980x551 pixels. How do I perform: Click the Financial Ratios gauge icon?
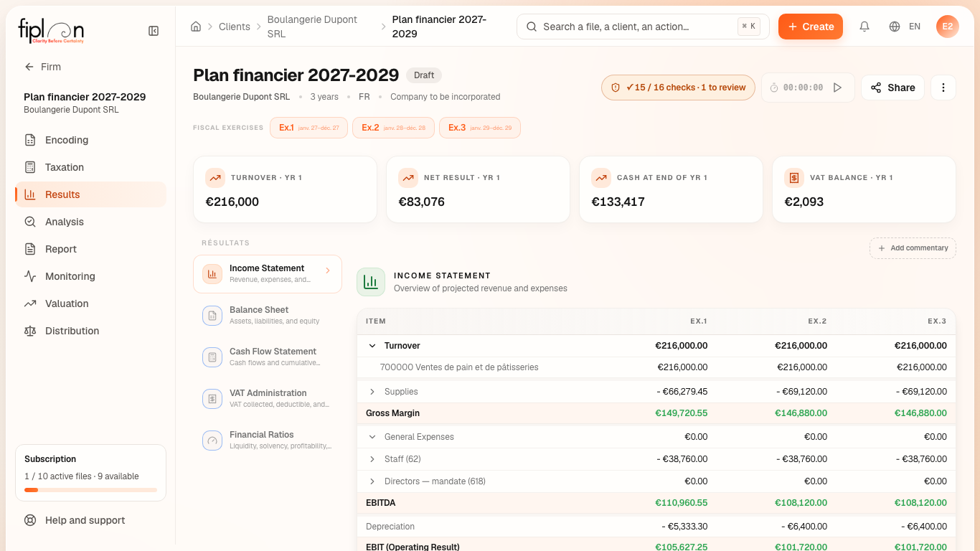tap(212, 441)
